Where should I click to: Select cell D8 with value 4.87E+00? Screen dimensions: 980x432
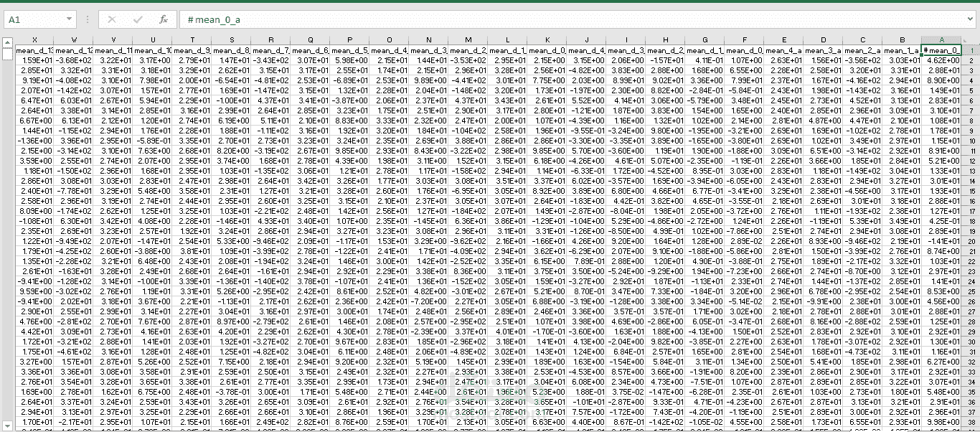pyautogui.click(x=823, y=121)
